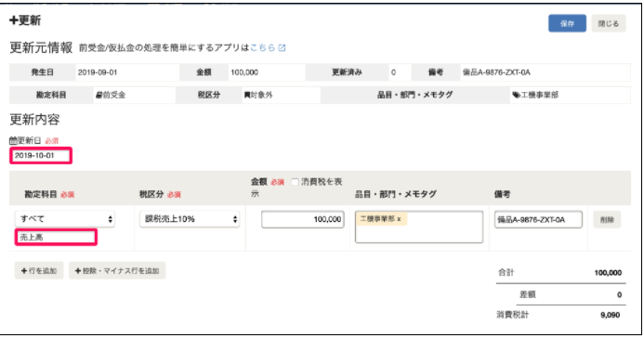
Task: Click the 前受金 account icon
Action: [99, 95]
